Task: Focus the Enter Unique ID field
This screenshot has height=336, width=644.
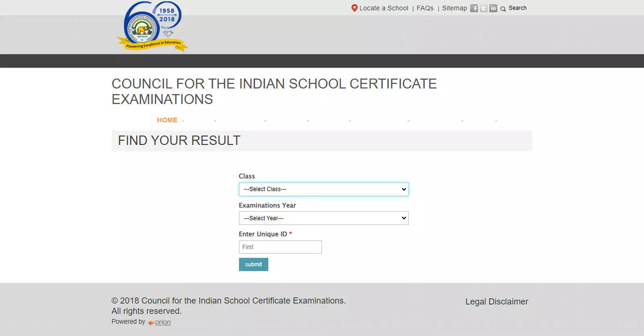Action: (280, 247)
